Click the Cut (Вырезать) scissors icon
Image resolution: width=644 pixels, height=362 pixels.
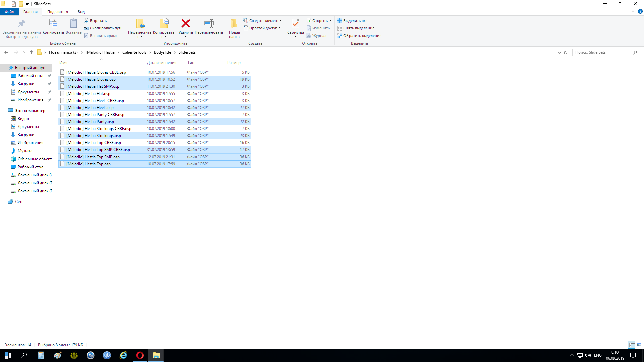tap(86, 21)
